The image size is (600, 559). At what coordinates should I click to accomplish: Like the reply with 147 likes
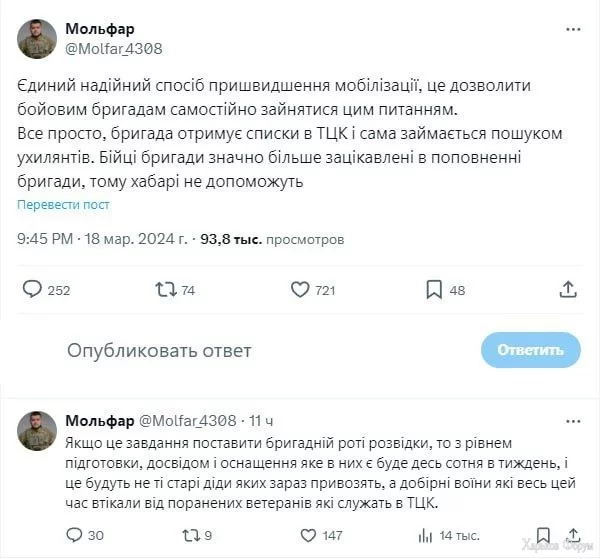[x=302, y=535]
